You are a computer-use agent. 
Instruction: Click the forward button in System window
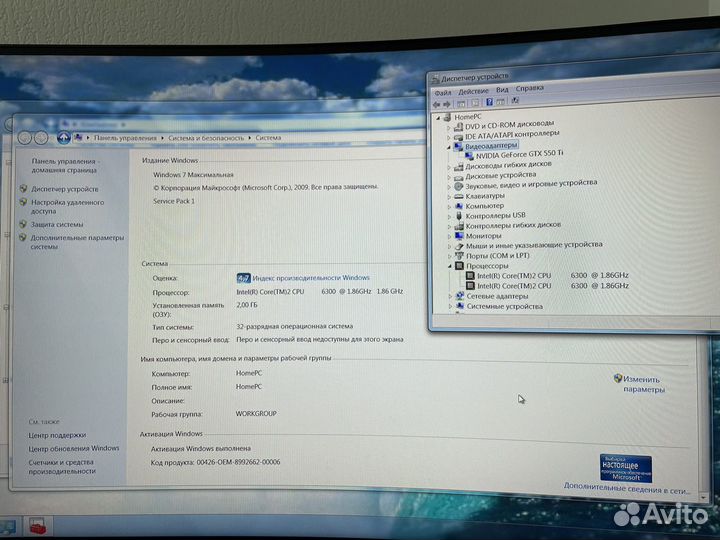click(x=41, y=137)
